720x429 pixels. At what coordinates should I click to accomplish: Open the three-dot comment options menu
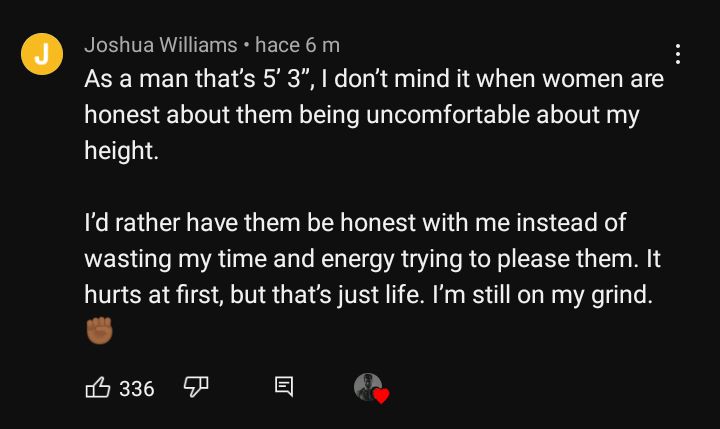coord(678,54)
